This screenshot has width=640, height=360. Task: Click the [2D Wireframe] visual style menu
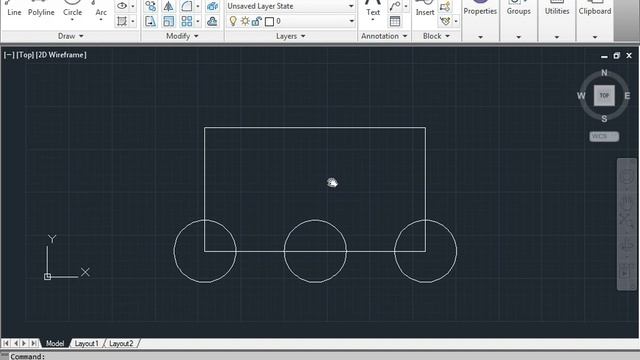[61, 55]
